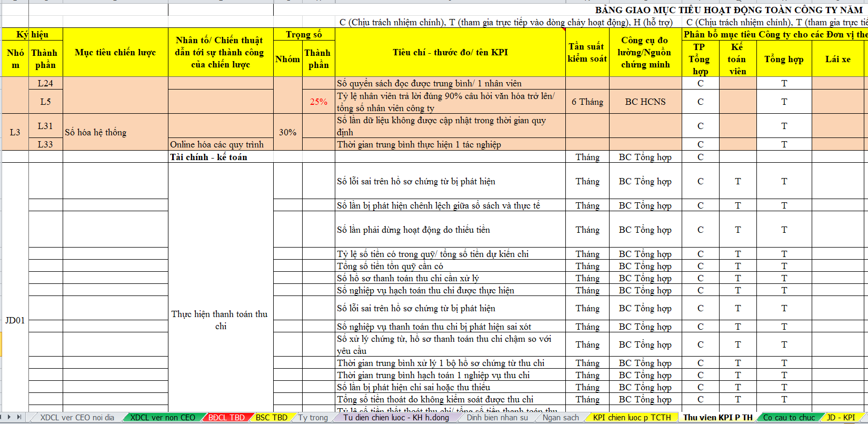Select the red 25% weight cell
The width and height of the screenshot is (868, 424).
pyautogui.click(x=318, y=102)
